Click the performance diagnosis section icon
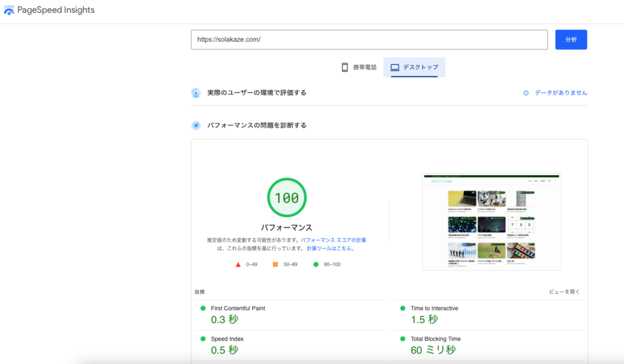The height and width of the screenshot is (364, 624). pyautogui.click(x=196, y=125)
